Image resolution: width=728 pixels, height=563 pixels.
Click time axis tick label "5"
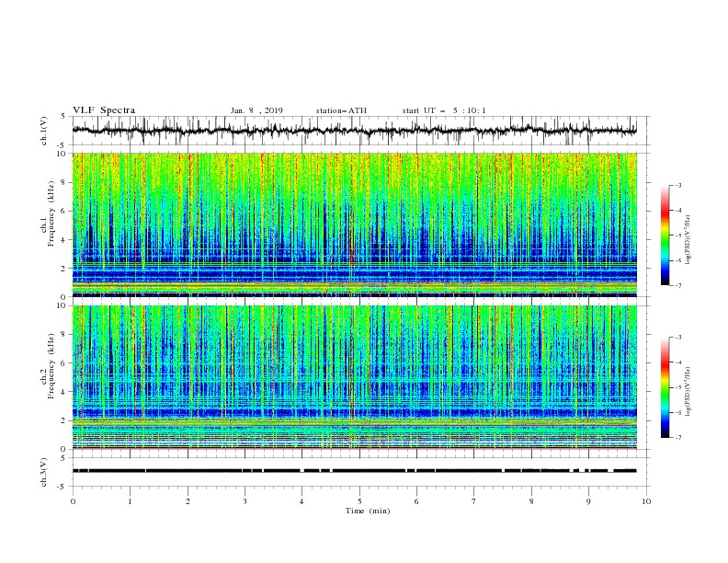pyautogui.click(x=359, y=501)
